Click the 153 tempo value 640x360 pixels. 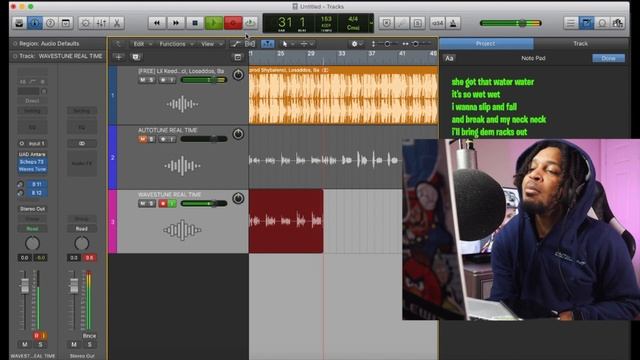[326, 19]
